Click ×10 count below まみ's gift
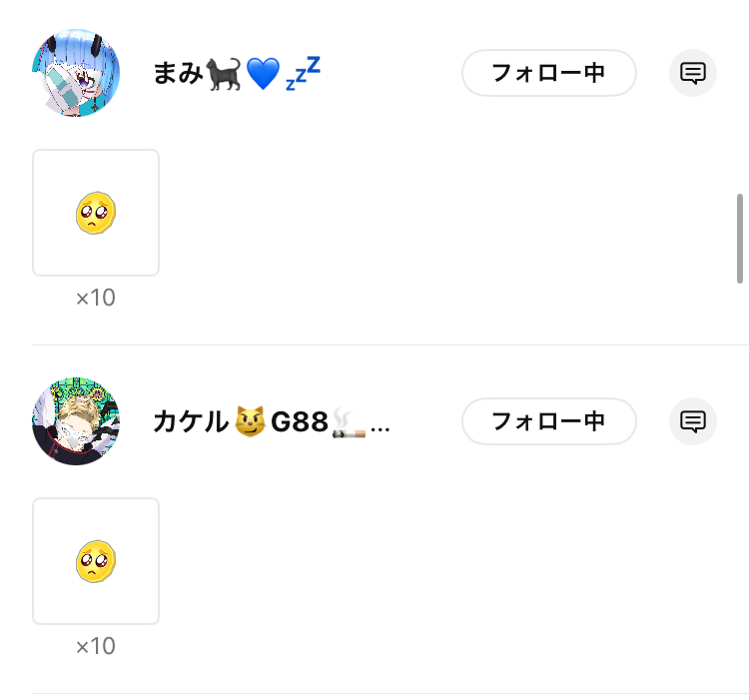Screen dimensions: 749x700 coord(96,298)
